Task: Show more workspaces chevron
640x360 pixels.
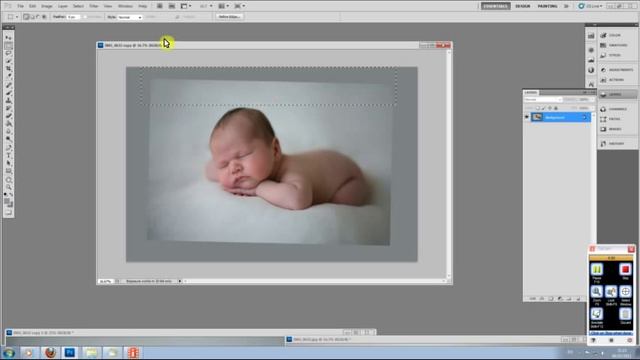Action: click(x=566, y=6)
